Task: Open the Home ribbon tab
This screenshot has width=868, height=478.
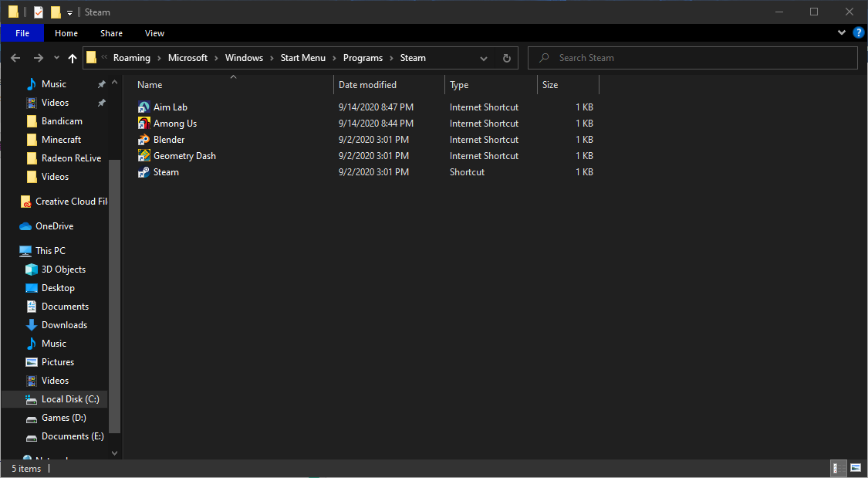Action: [66, 33]
